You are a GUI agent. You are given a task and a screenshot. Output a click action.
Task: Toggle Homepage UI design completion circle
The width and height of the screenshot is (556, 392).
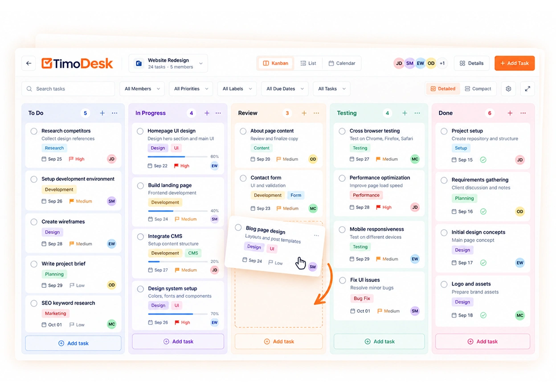coord(140,131)
